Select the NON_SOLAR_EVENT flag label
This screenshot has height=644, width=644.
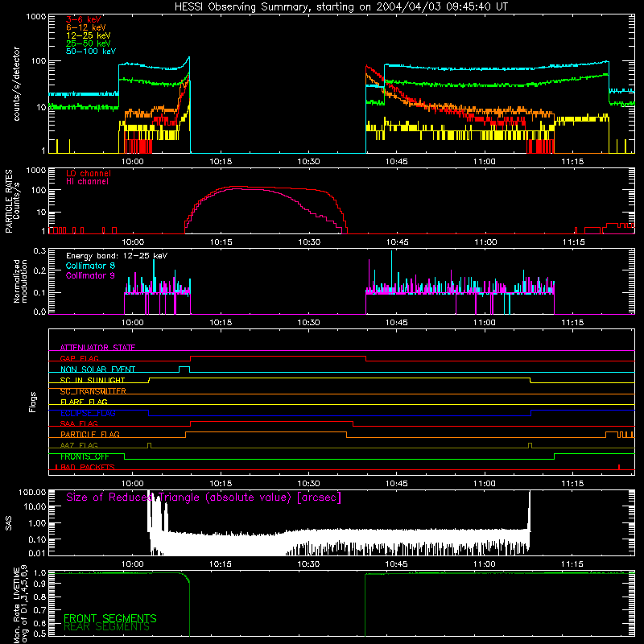pos(97,369)
